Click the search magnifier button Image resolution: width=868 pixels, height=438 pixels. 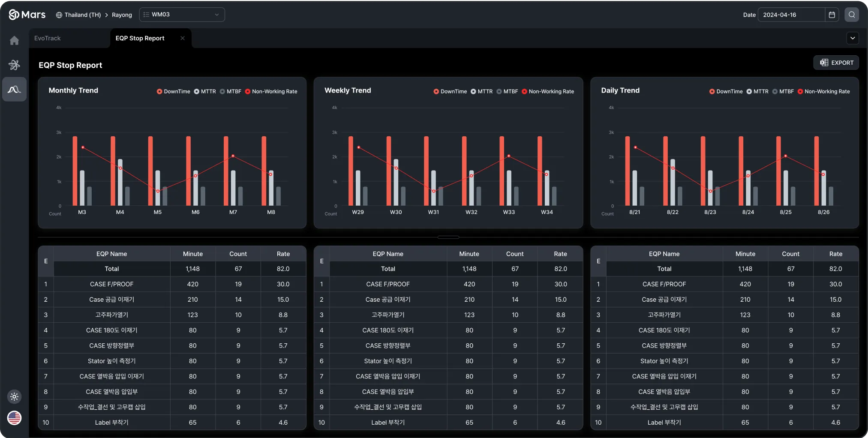pos(851,15)
